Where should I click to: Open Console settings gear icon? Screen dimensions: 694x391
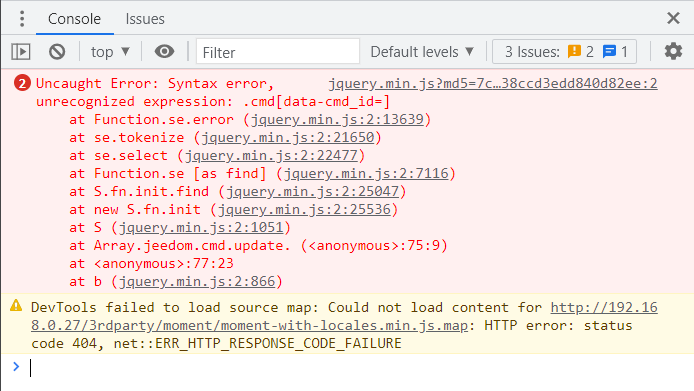tap(673, 51)
